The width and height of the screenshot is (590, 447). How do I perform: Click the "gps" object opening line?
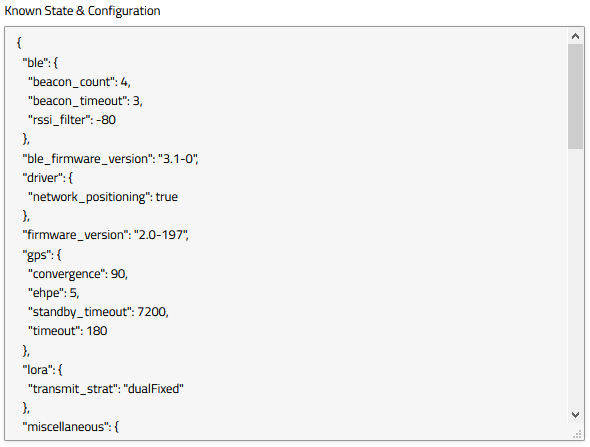(x=42, y=255)
